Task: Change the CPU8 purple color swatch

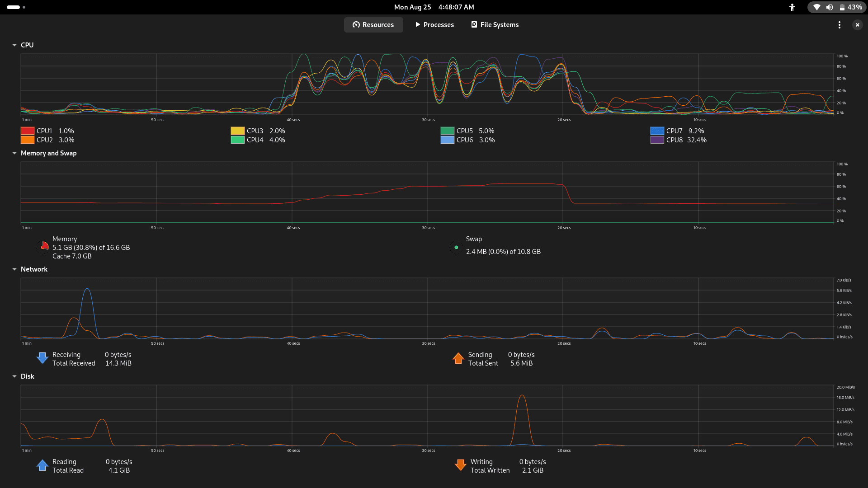Action: click(657, 140)
